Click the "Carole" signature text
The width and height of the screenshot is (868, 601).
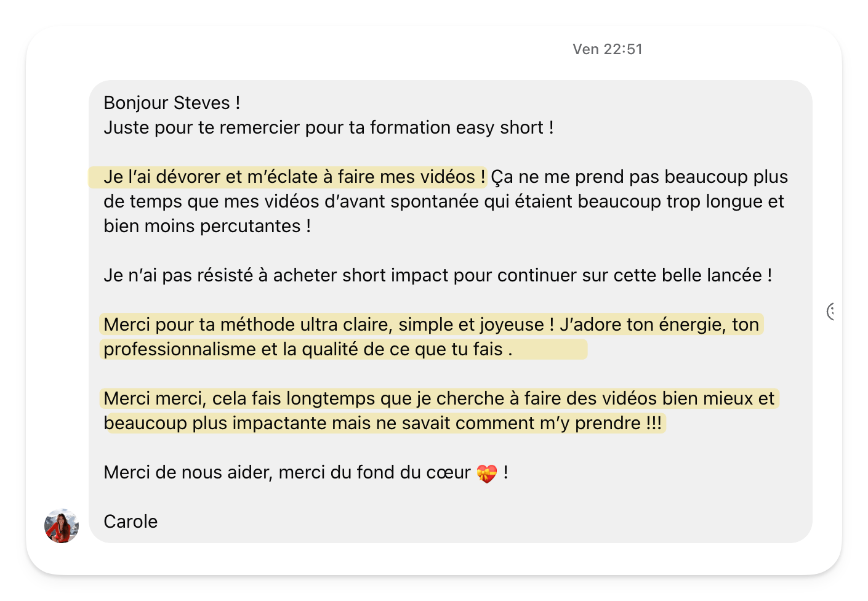point(131,522)
